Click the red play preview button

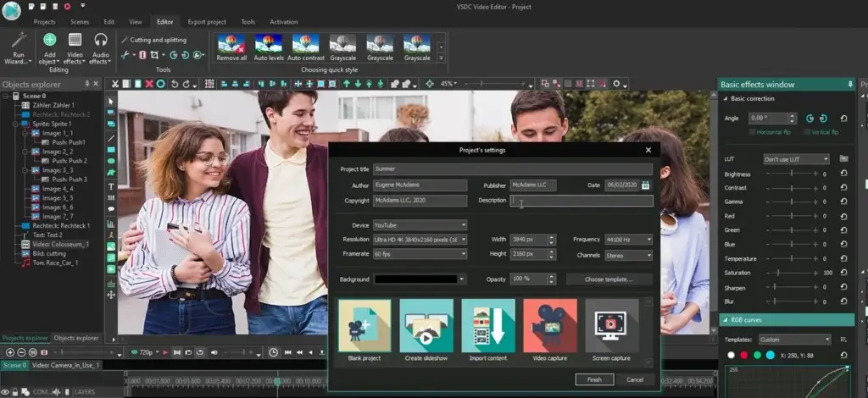pos(165,352)
